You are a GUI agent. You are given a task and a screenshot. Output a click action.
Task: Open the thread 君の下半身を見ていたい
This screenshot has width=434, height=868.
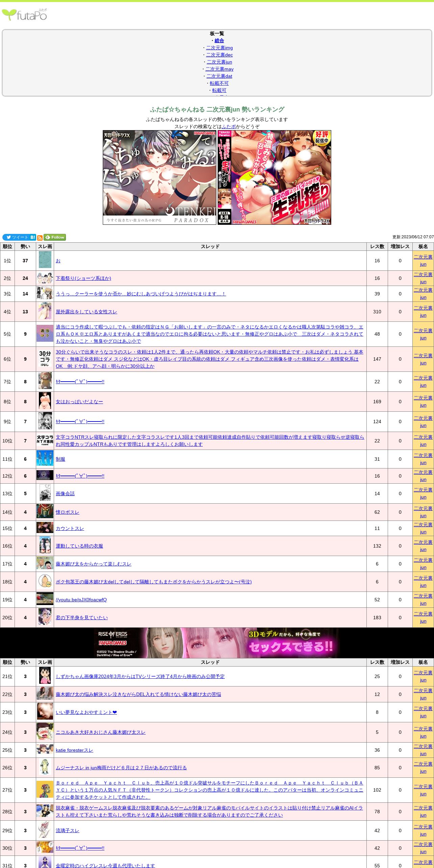pyautogui.click(x=82, y=618)
